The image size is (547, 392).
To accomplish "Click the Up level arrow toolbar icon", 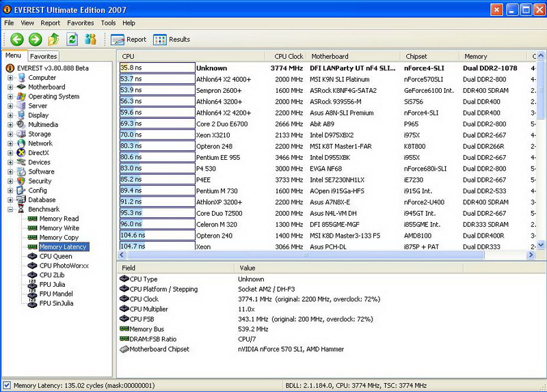I will coord(54,40).
